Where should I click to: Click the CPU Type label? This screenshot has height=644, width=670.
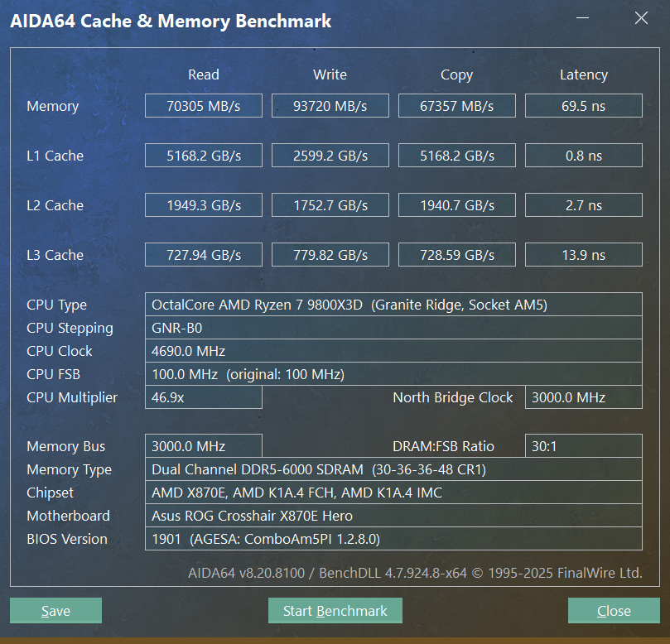tap(56, 305)
